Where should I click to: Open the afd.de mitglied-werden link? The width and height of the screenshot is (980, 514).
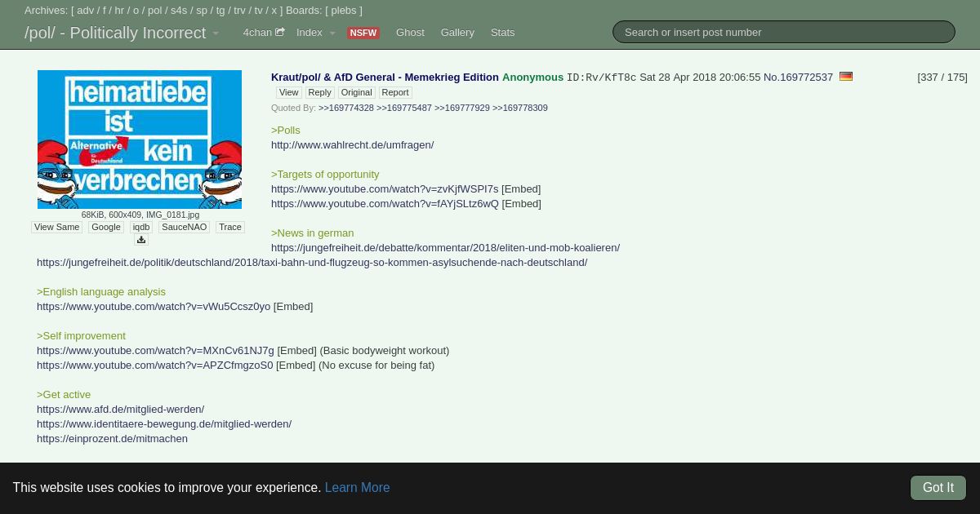[121, 409]
